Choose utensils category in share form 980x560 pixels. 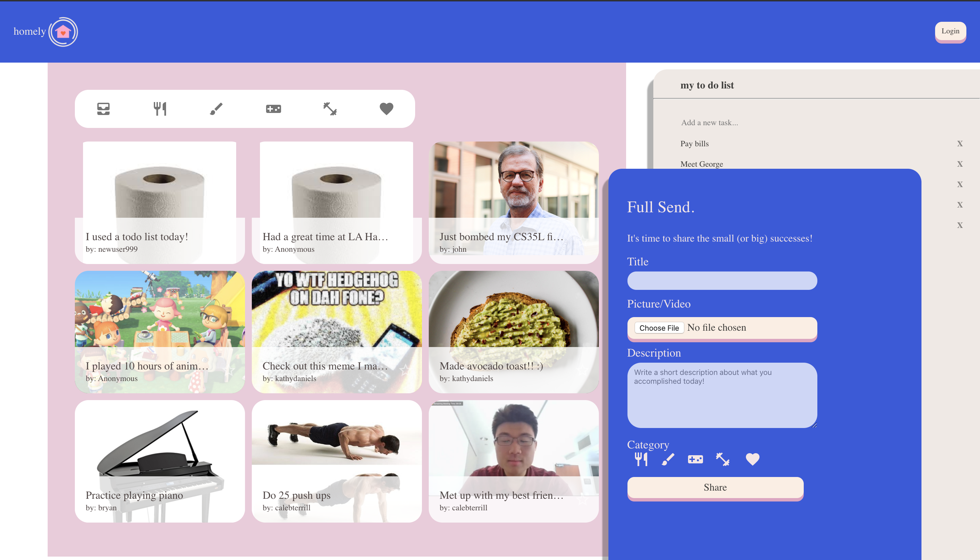(x=641, y=459)
